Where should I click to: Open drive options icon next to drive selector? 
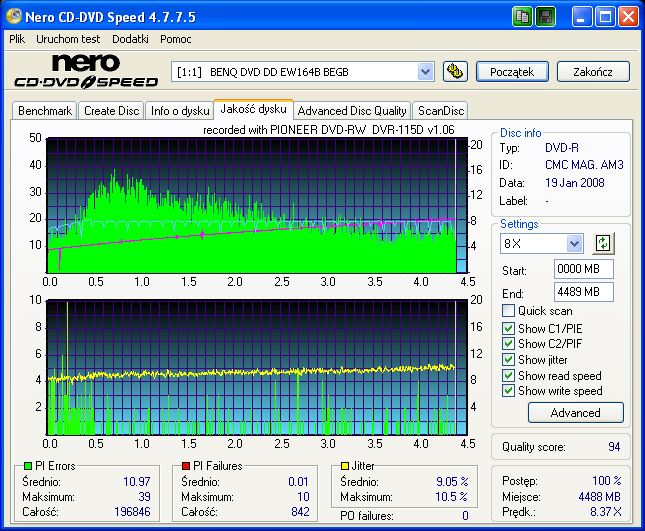tap(455, 72)
